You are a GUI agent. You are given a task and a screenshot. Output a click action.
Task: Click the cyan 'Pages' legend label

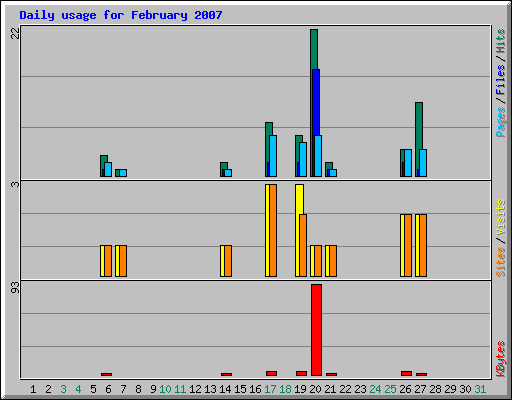[x=501, y=122]
